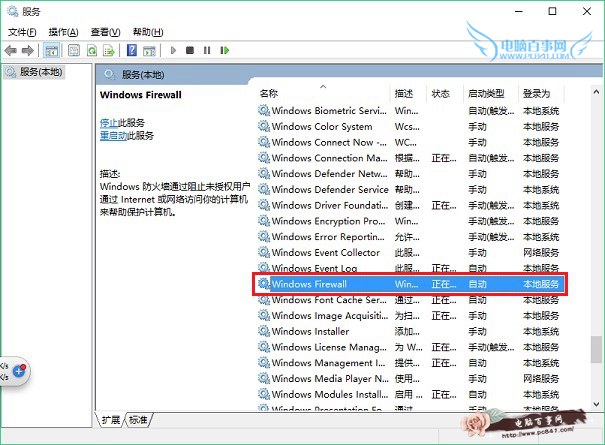Select the Windows License Manag... row
Viewport: 605px width, 445px height.
(x=410, y=347)
